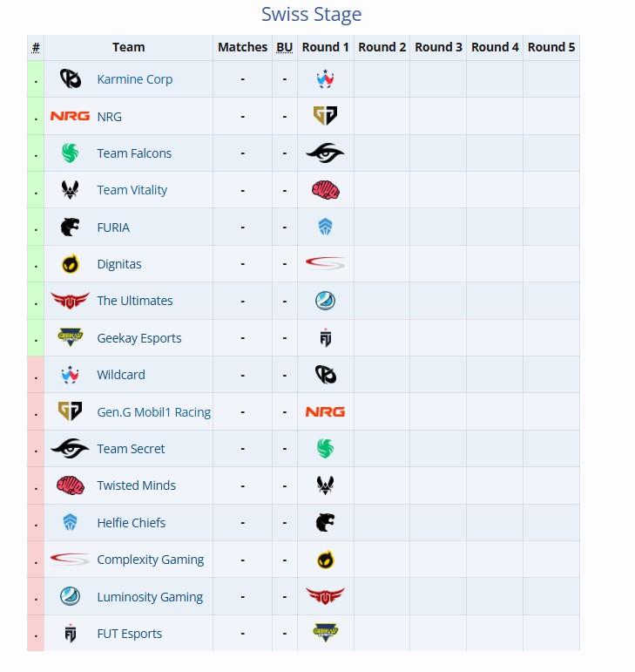Click Geekay logo in FUT Esports Round 1 cell
The image size is (635, 672).
326,633
